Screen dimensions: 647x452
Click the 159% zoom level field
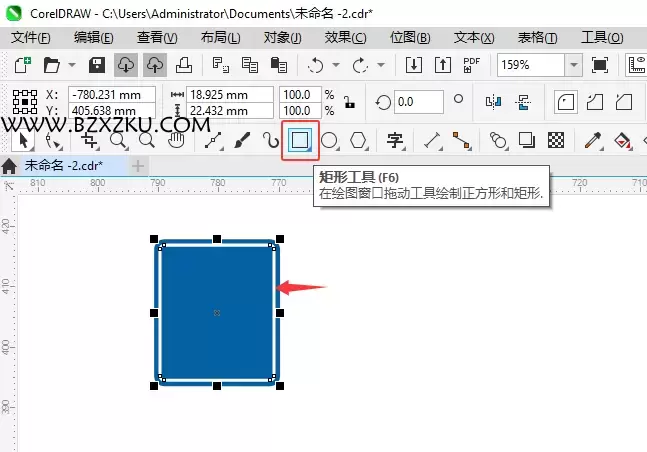[531, 65]
